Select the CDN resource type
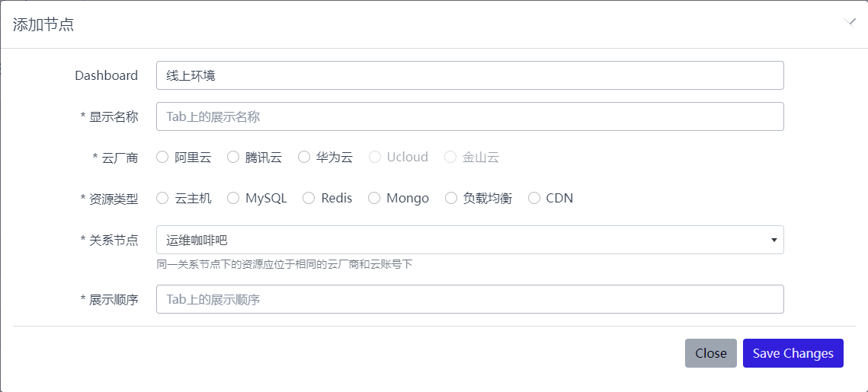This screenshot has width=868, height=392. pos(534,199)
